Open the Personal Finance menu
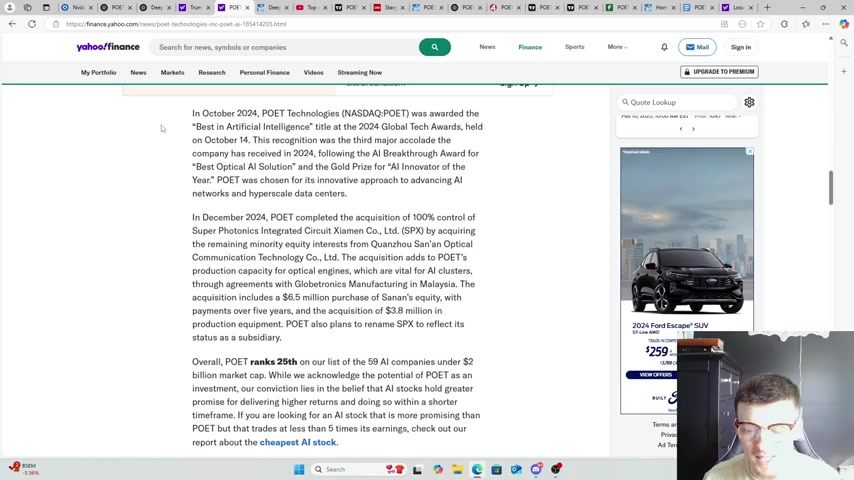Image resolution: width=854 pixels, height=480 pixels. [265, 72]
